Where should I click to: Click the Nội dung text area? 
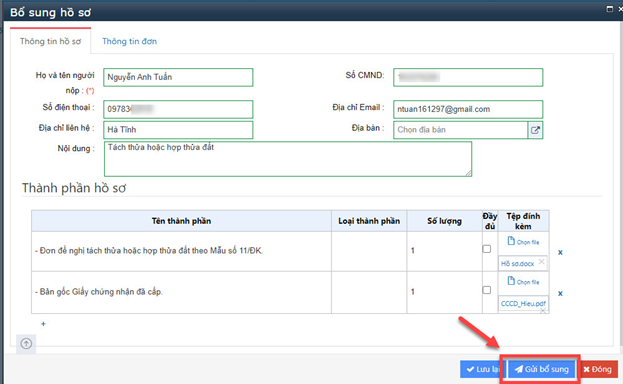[x=288, y=159]
